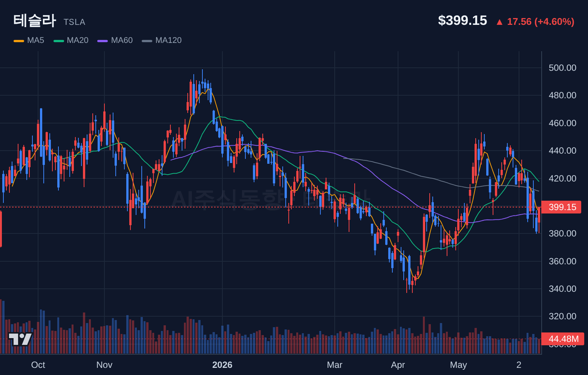588x375 pixels.
Task: Click the 17.56 (+4.60%) change value
Action: (x=541, y=22)
